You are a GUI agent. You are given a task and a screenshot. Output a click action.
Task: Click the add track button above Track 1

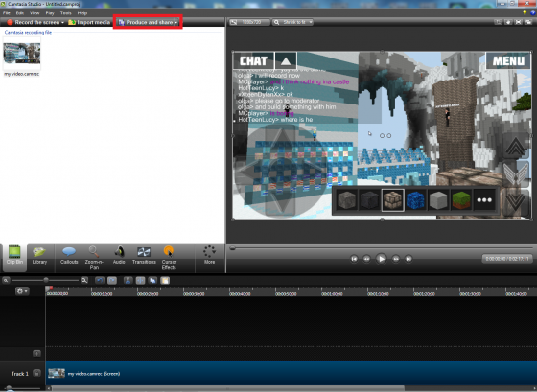[x=36, y=353]
